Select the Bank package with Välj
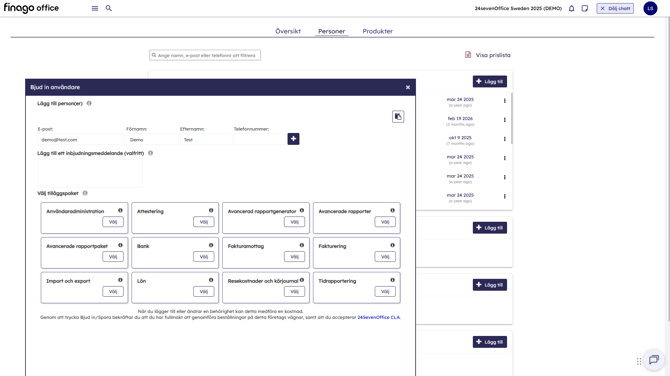Image resolution: width=670 pixels, height=376 pixels. (204, 257)
